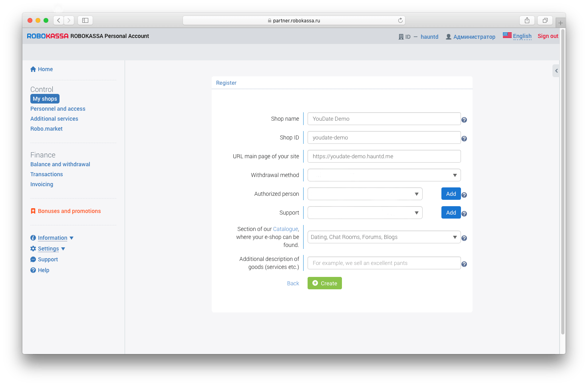Go to Personnel and access
Viewport: 588px width, 386px height.
[x=58, y=109]
